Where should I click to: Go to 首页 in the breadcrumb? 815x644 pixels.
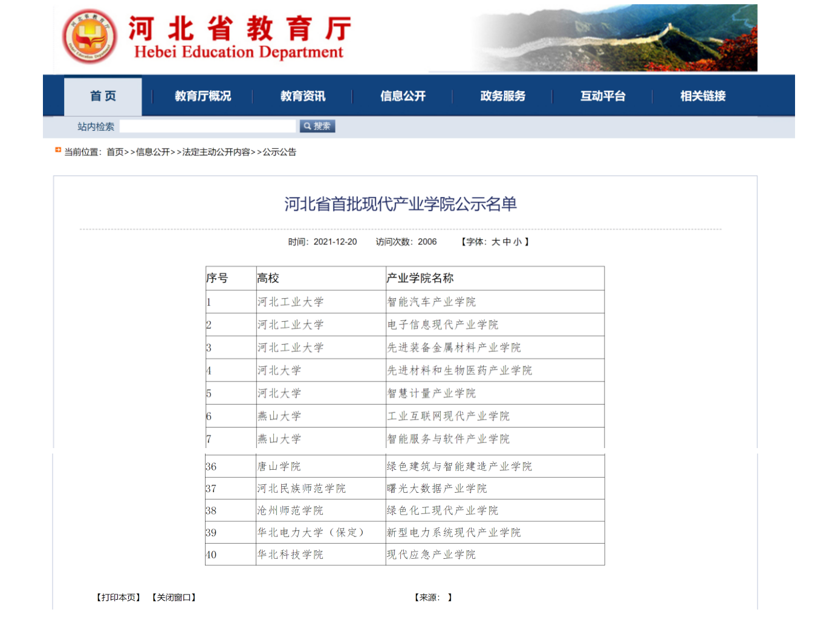pos(115,152)
